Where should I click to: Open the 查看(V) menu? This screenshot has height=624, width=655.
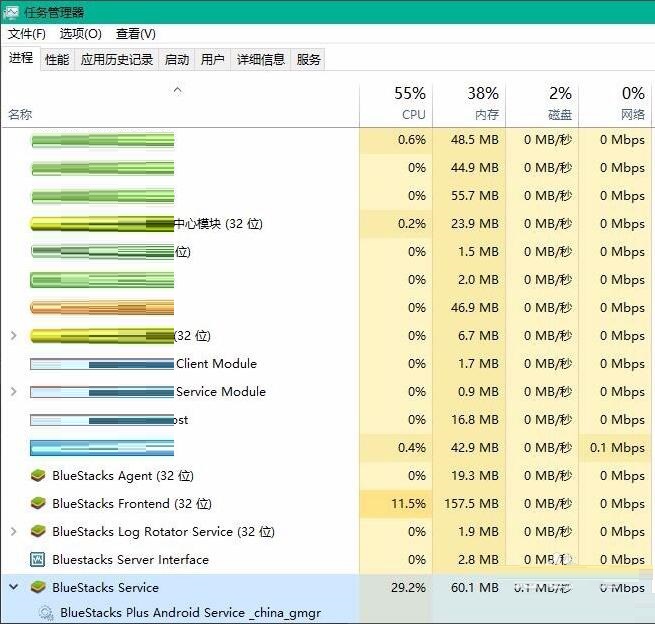point(136,34)
